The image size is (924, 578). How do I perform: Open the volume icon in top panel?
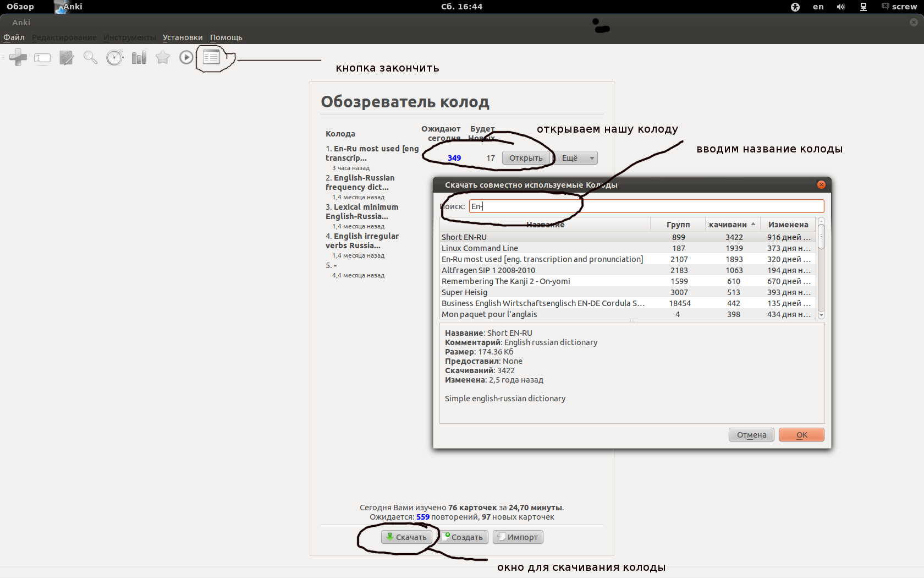coord(841,7)
